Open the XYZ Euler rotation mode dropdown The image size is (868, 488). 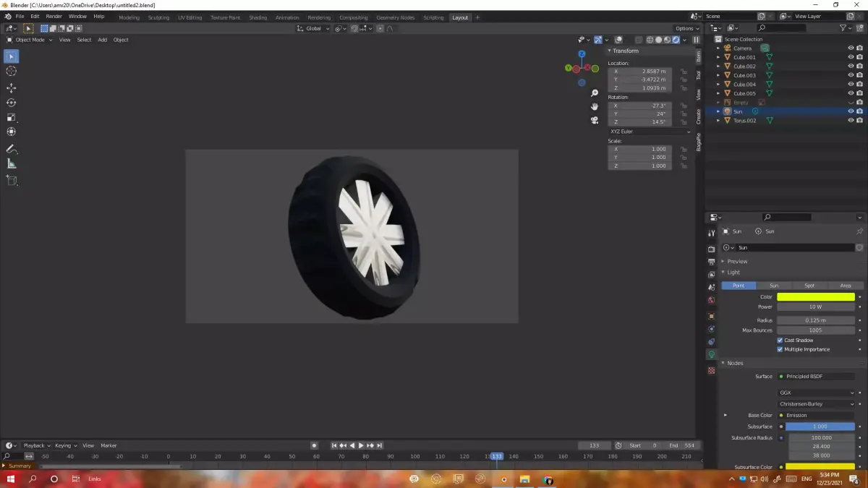click(650, 132)
